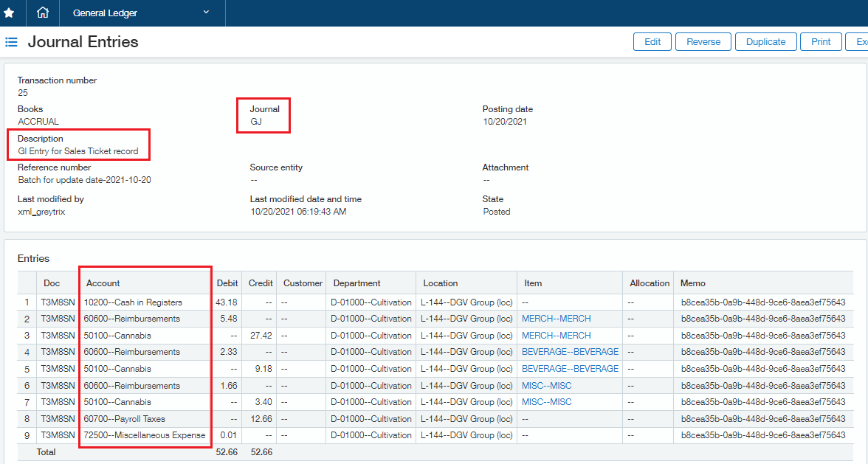Screen dimensions: 868x464
Task: Click the Edit button
Action: tap(652, 42)
